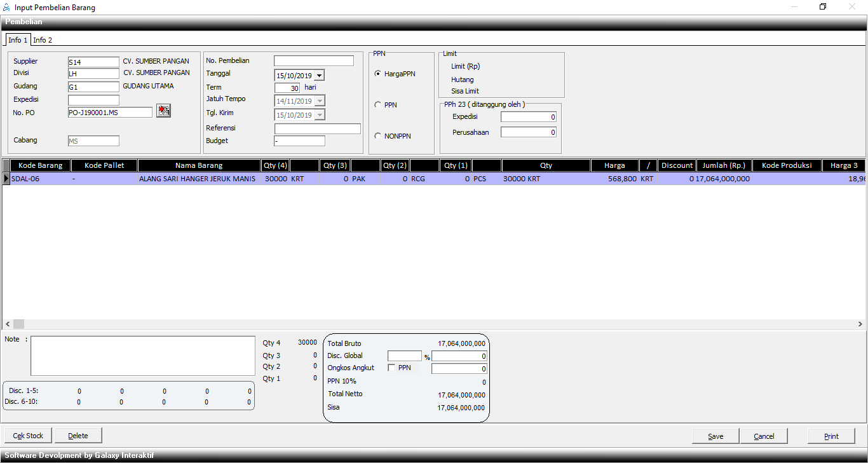Switch to the Info 2 tab
Screen dimensions: 868x463
[x=43, y=40]
